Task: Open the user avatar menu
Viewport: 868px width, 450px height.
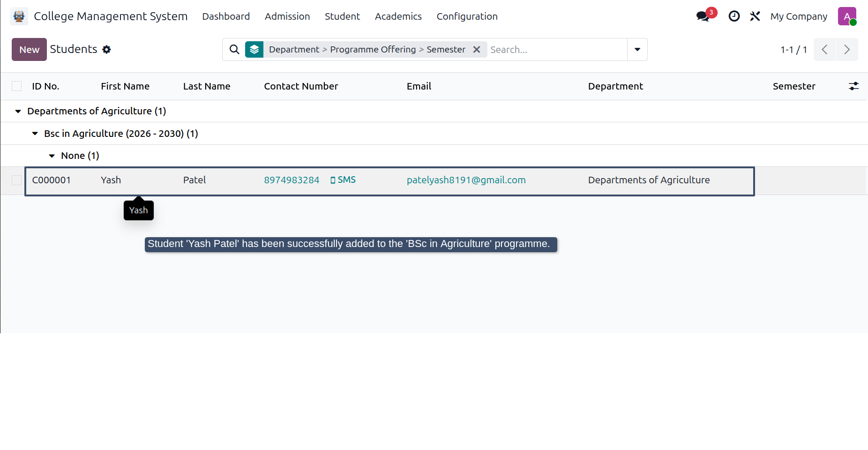Action: point(847,16)
